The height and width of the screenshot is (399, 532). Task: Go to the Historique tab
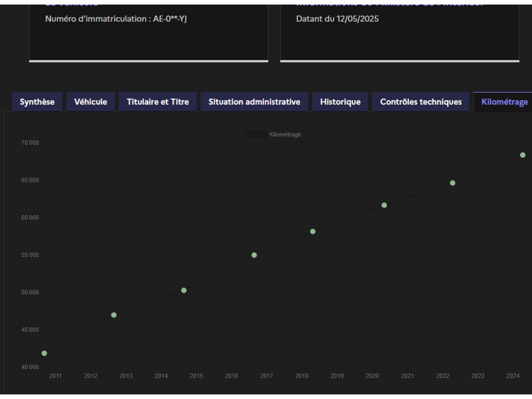[x=340, y=102]
